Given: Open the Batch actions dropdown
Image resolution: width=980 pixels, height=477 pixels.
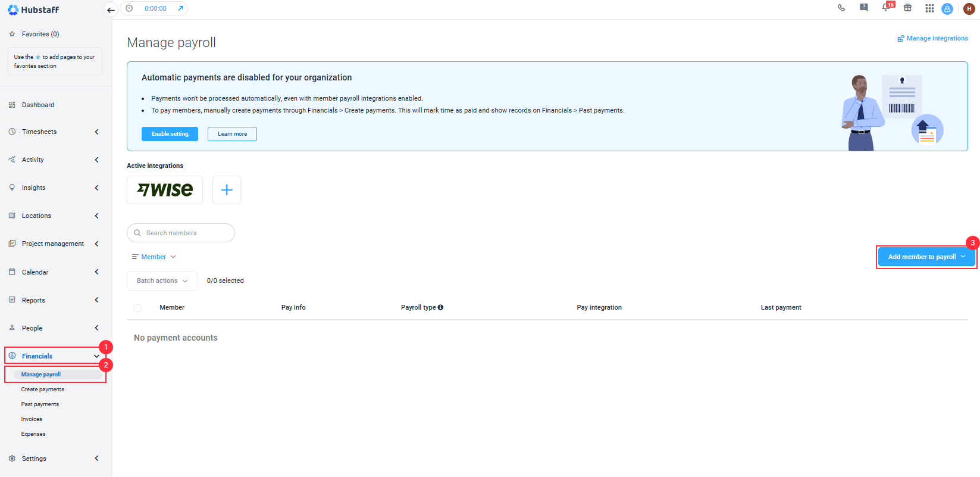Looking at the screenshot, I should 162,280.
